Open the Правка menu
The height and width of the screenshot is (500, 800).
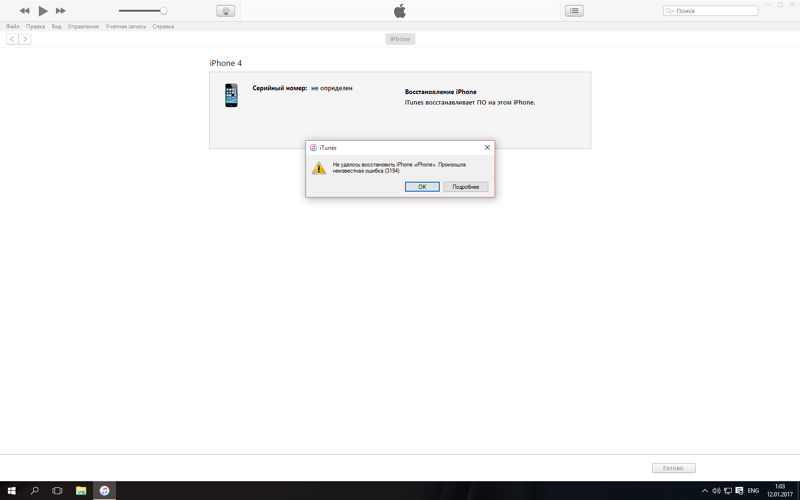click(x=35, y=27)
